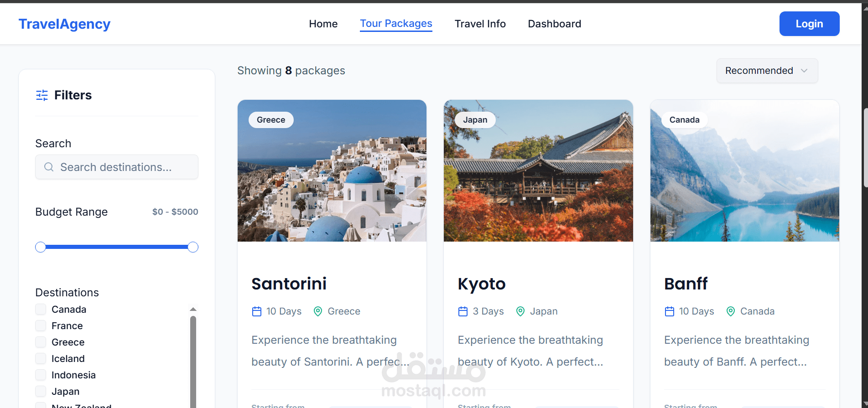Open the Recommended sorting dropdown
Image resolution: width=868 pixels, height=408 pixels.
click(x=767, y=71)
